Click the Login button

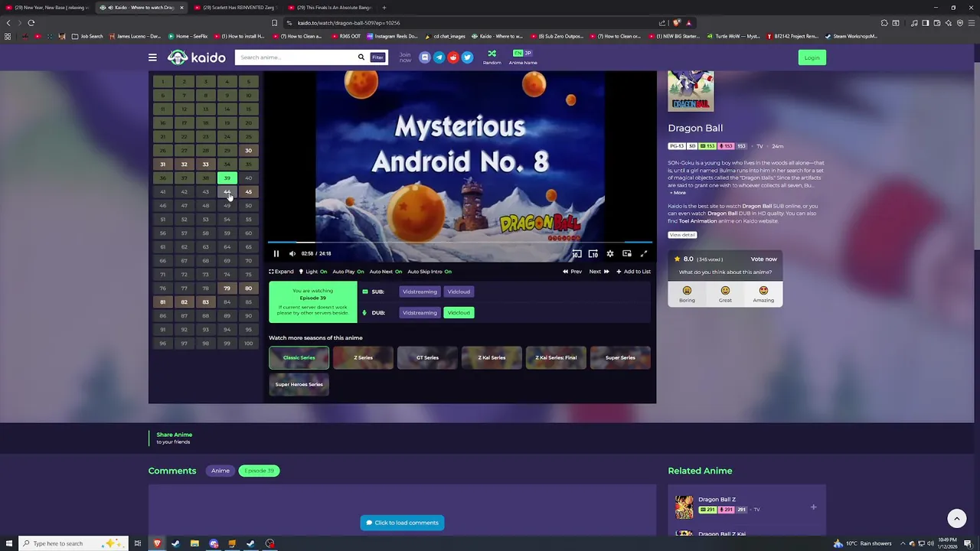pos(812,57)
